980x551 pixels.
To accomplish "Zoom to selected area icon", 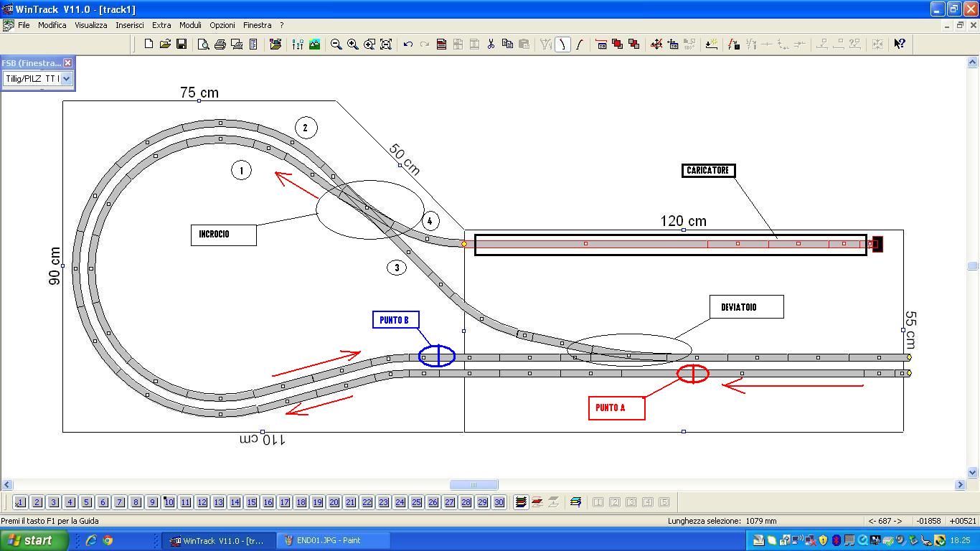I will tap(369, 44).
